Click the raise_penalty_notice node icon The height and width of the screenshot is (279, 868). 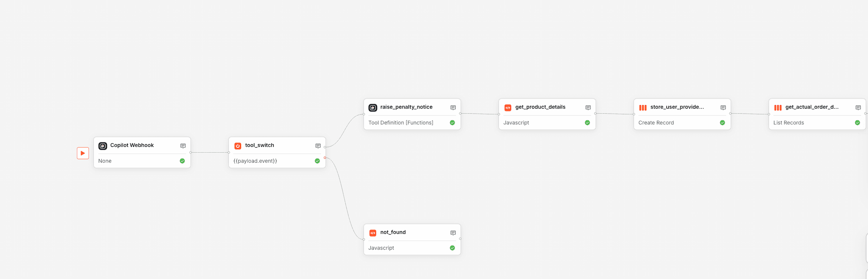tap(373, 108)
